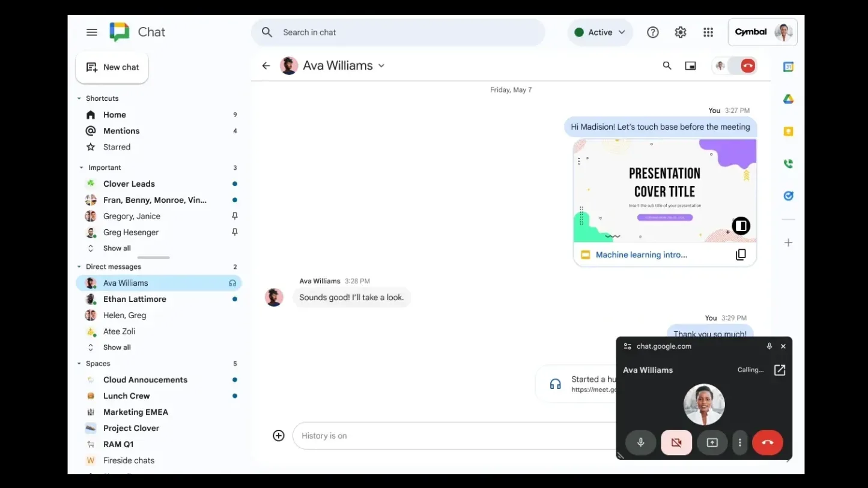Viewport: 868px width, 488px height.
Task: Go back with the arrow beside Ava Williams
Action: tap(266, 66)
